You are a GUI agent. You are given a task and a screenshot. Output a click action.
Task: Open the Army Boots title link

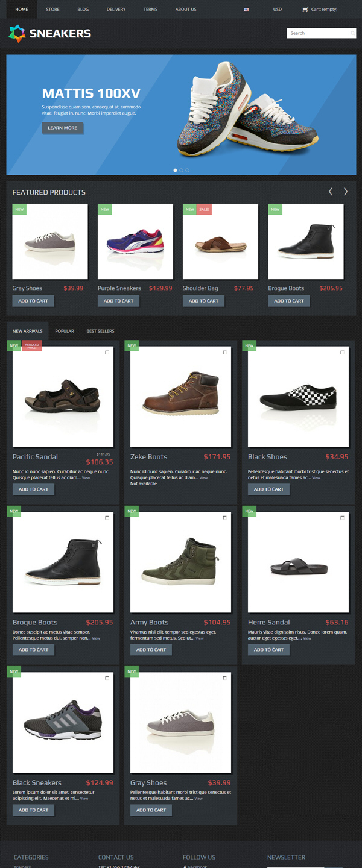pos(149,623)
